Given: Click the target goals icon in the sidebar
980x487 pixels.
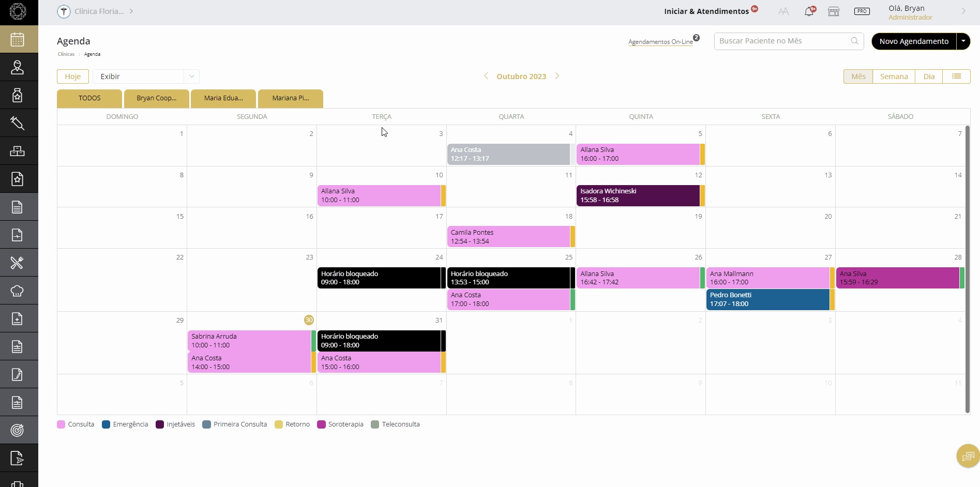Looking at the screenshot, I should pos(18,430).
